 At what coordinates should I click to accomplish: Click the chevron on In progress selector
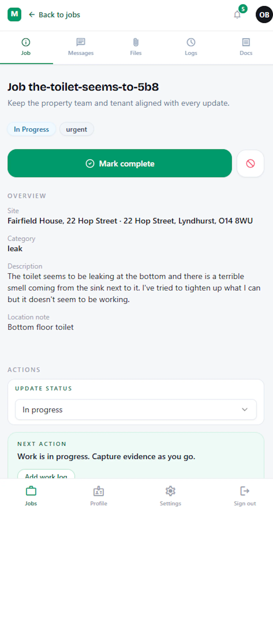pos(245,409)
